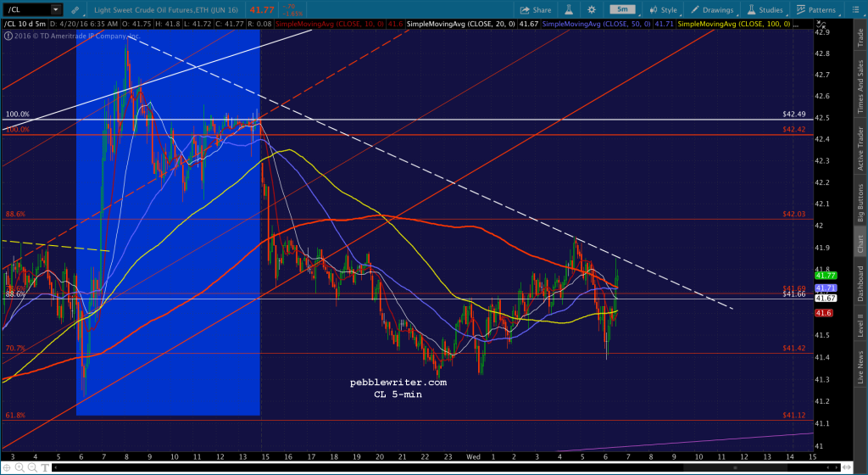Click SimpleMovingAvg (CLOSE, 20, 0) label
Image resolution: width=868 pixels, height=475 pixels.
pos(460,25)
